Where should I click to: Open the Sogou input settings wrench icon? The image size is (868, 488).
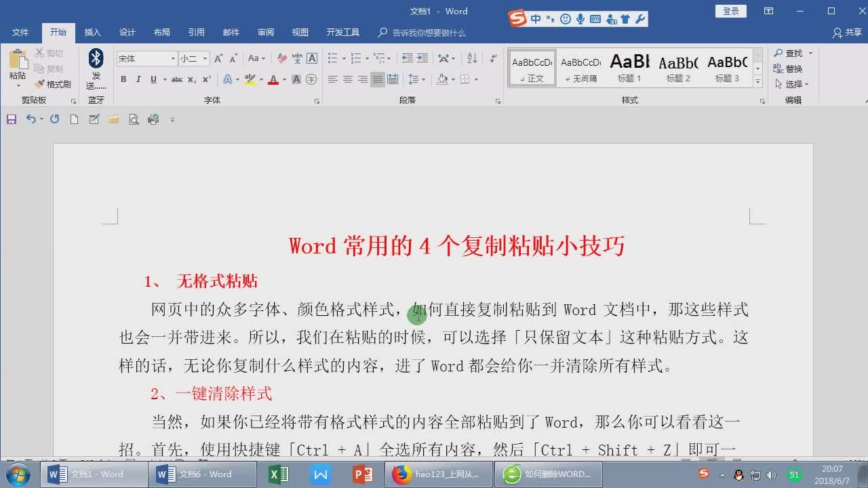(x=640, y=19)
